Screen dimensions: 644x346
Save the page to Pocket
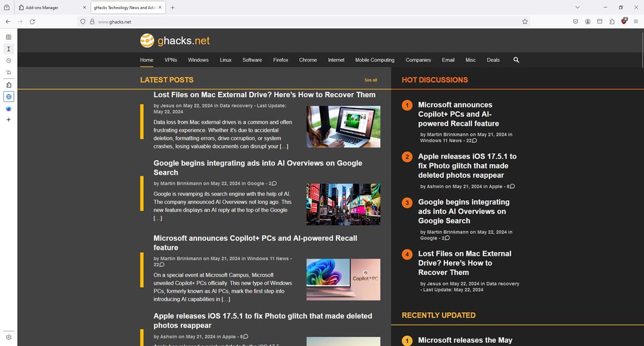575,21
